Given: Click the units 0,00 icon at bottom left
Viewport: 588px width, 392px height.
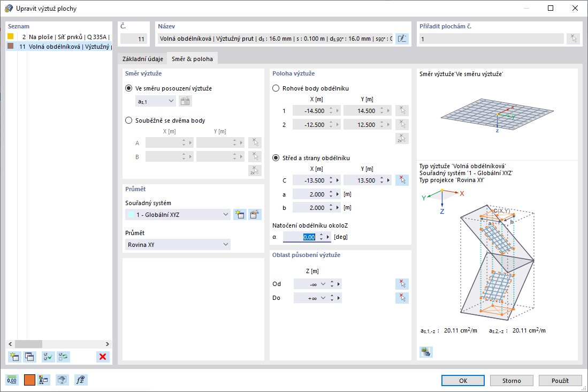Looking at the screenshot, I should (12, 380).
